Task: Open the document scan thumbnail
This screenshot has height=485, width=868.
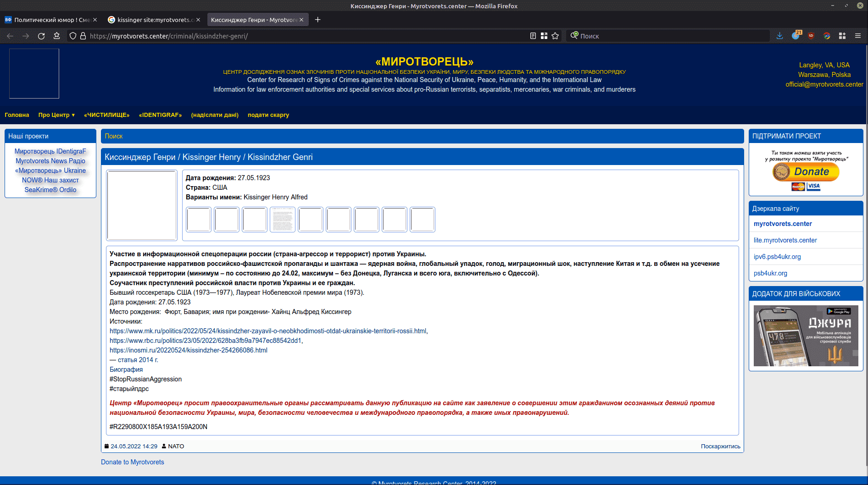Action: [x=283, y=220]
